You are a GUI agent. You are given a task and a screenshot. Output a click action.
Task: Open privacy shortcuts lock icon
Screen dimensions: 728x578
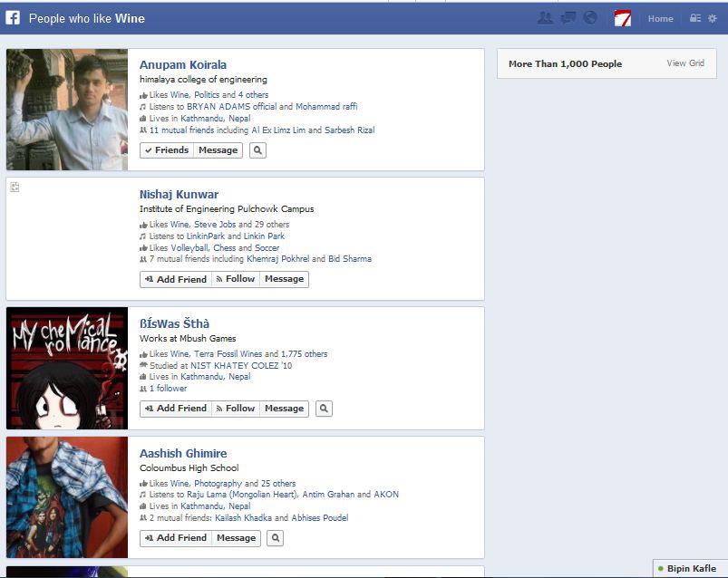pos(695,18)
